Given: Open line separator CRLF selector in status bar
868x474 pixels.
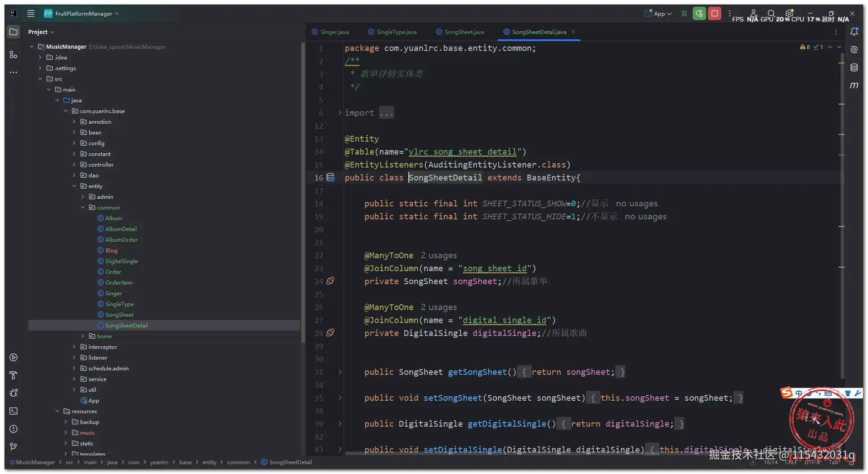Looking at the screenshot, I should tap(791, 462).
